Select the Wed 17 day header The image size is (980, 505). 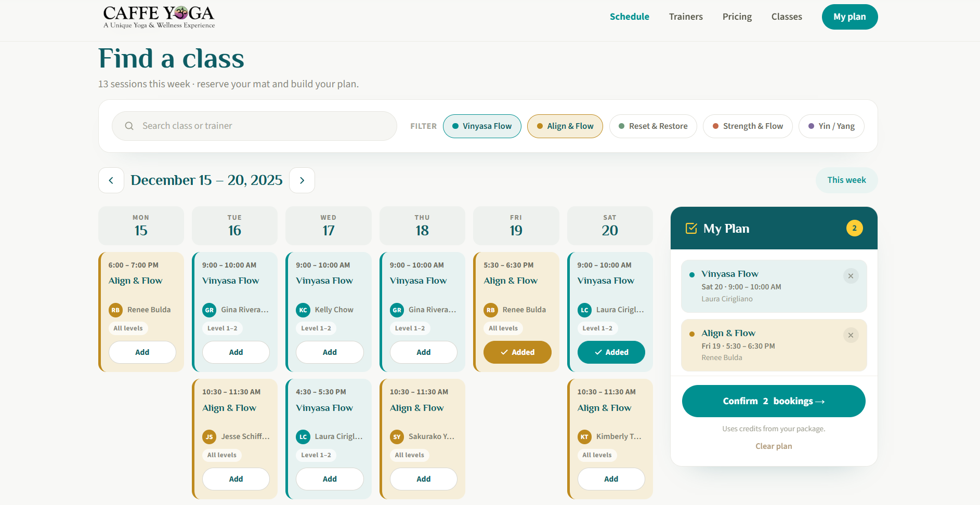click(329, 225)
